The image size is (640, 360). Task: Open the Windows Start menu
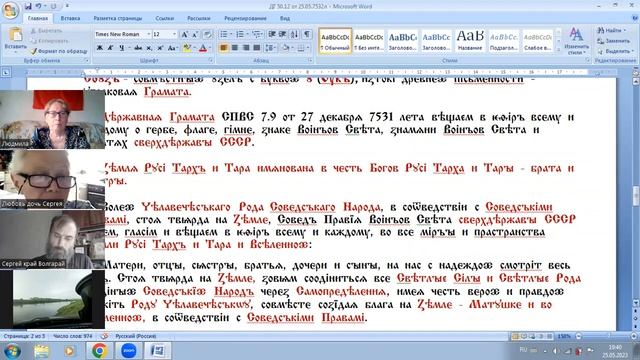click(12, 351)
